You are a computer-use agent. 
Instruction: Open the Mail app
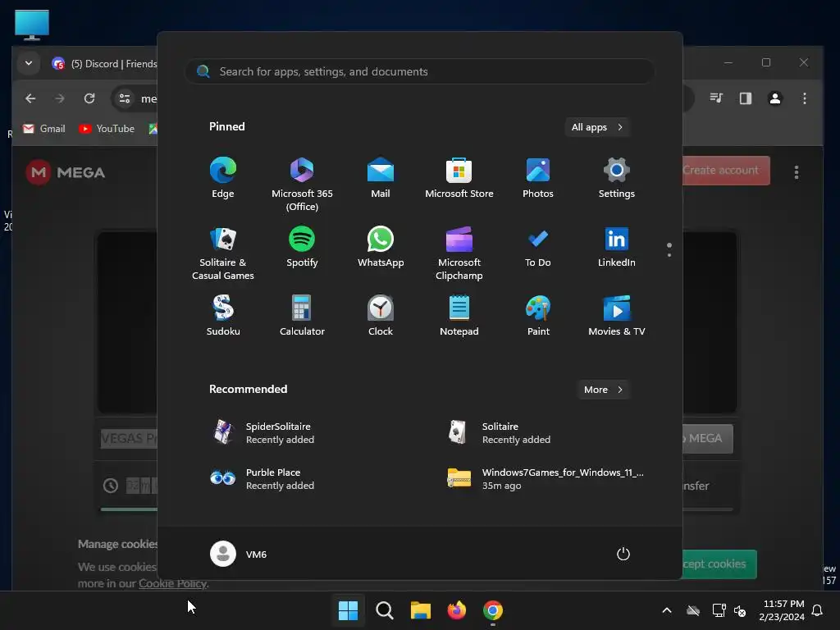pos(381,178)
